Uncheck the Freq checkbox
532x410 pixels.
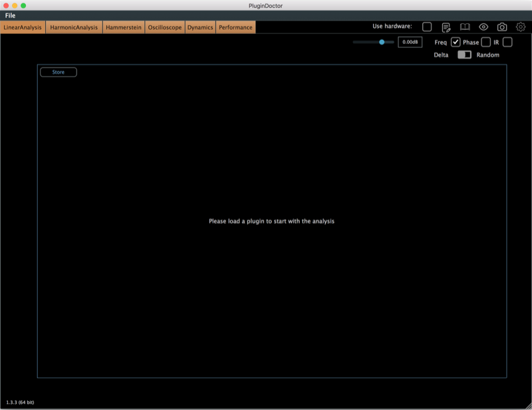[456, 42]
